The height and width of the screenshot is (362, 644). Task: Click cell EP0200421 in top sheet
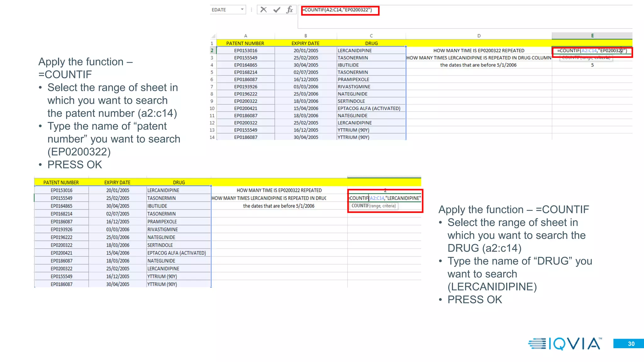[x=246, y=108]
